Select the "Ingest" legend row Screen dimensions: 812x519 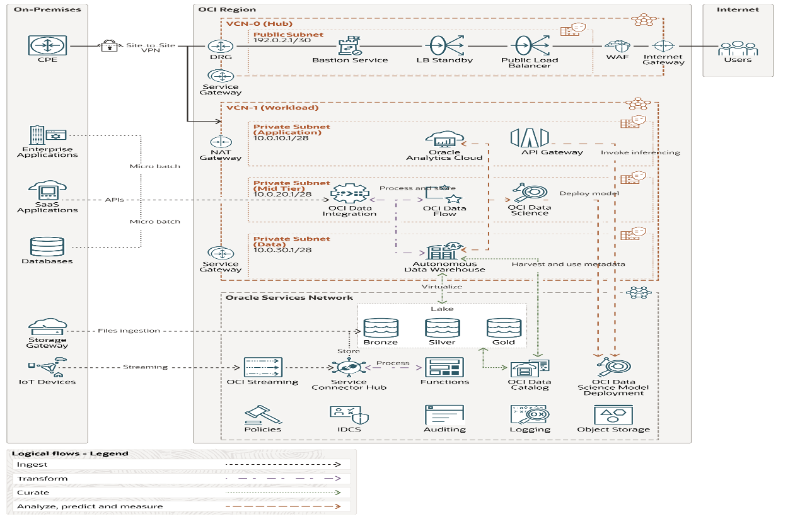pos(183,465)
